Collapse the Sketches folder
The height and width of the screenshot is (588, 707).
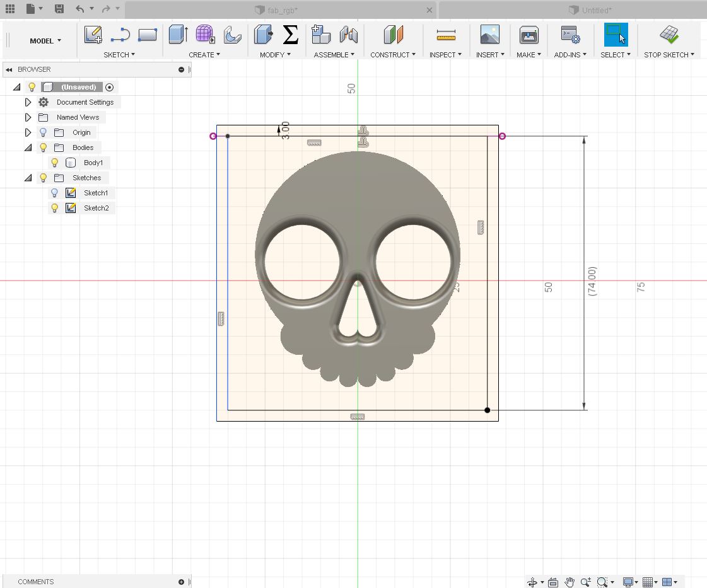[x=28, y=178]
